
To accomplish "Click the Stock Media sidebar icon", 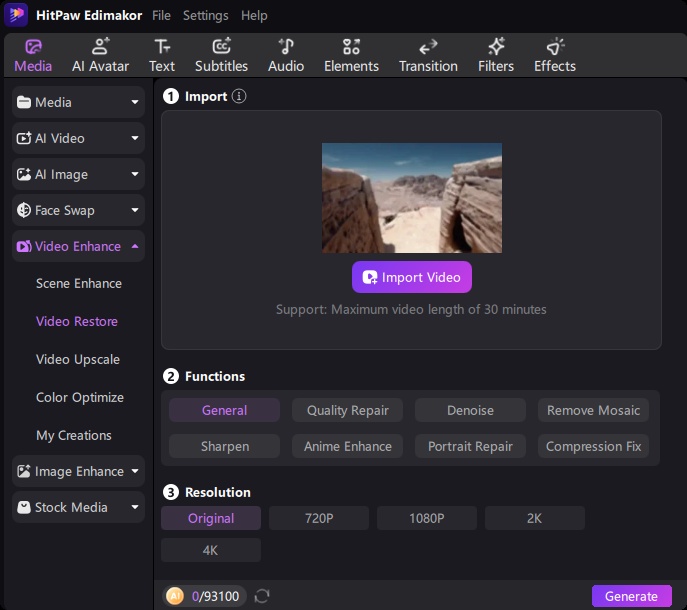I will pyautogui.click(x=24, y=507).
